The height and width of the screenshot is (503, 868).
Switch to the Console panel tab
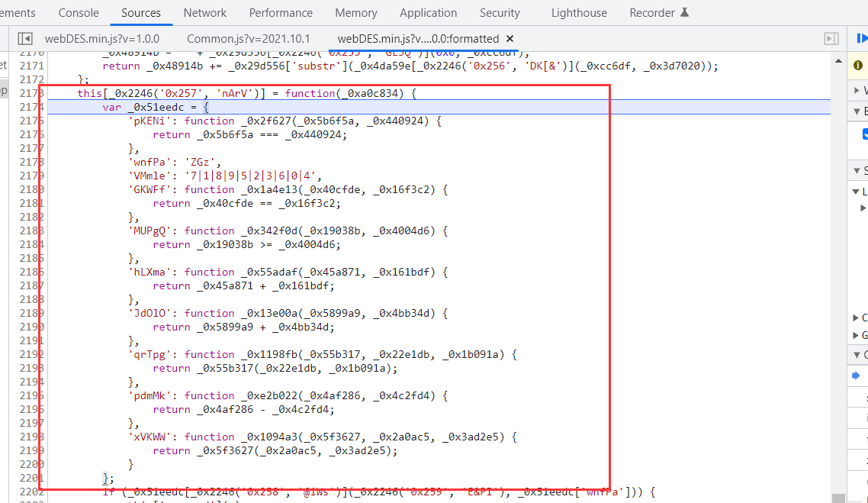tap(79, 13)
